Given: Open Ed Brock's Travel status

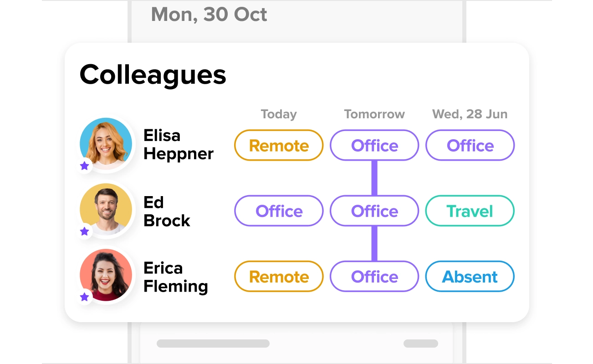Looking at the screenshot, I should pos(470,211).
